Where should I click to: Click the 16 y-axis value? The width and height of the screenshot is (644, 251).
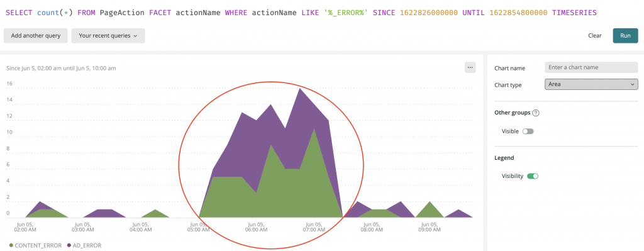coord(9,84)
